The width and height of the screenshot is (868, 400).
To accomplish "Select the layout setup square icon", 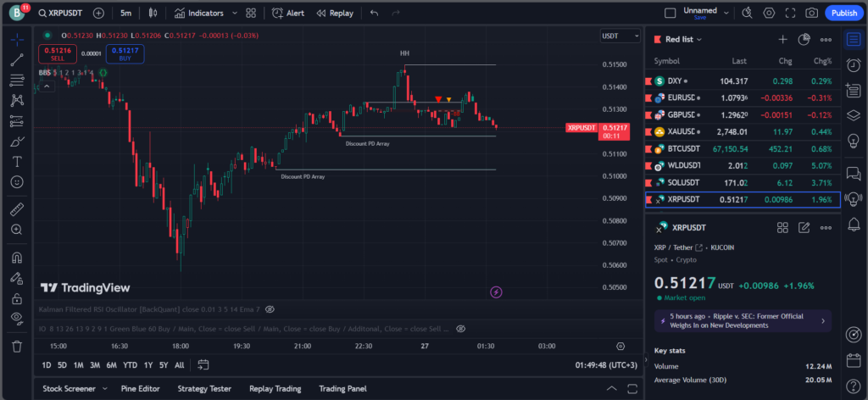I will 670,13.
